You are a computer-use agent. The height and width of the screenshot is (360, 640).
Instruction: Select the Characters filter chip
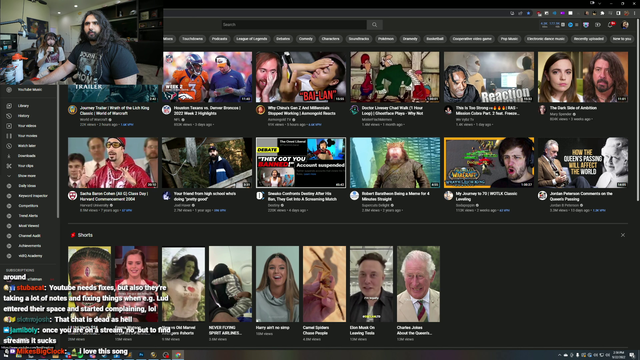(x=330, y=39)
